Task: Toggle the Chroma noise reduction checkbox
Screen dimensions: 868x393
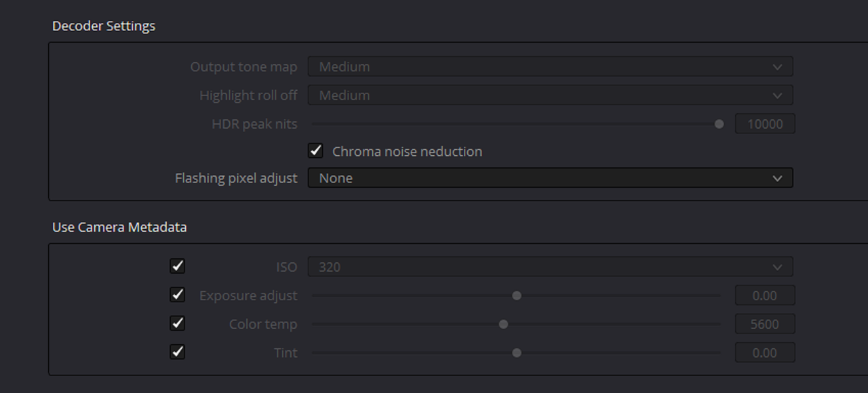Action: [x=315, y=151]
